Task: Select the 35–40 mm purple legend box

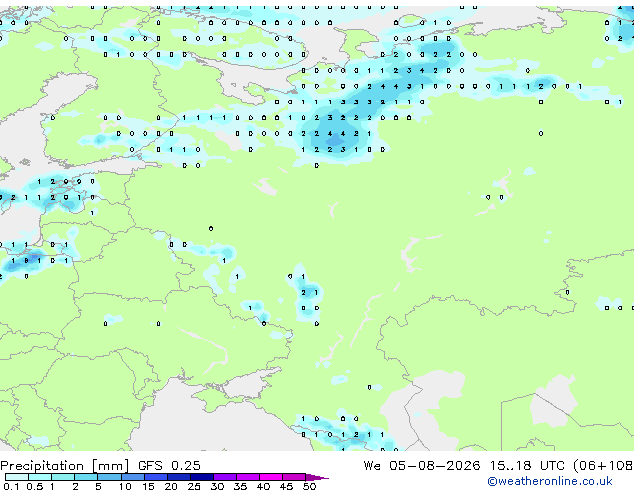Action: point(247,477)
